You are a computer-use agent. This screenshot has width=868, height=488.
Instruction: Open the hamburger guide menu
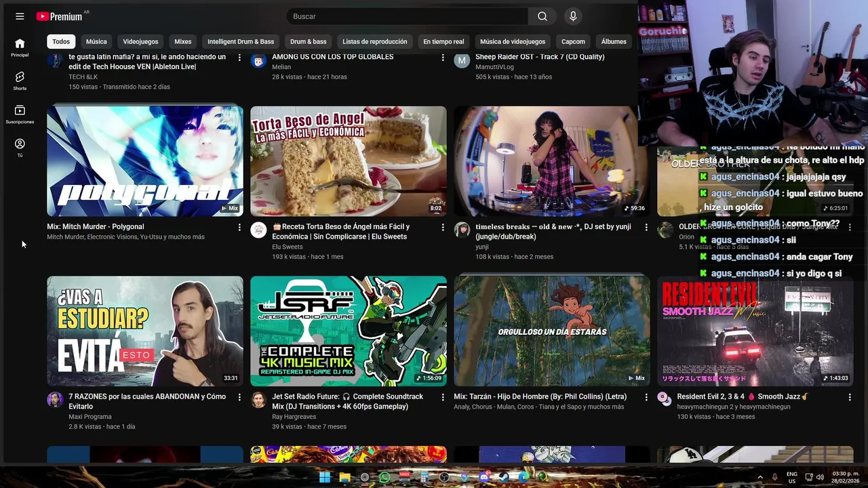coord(20,16)
